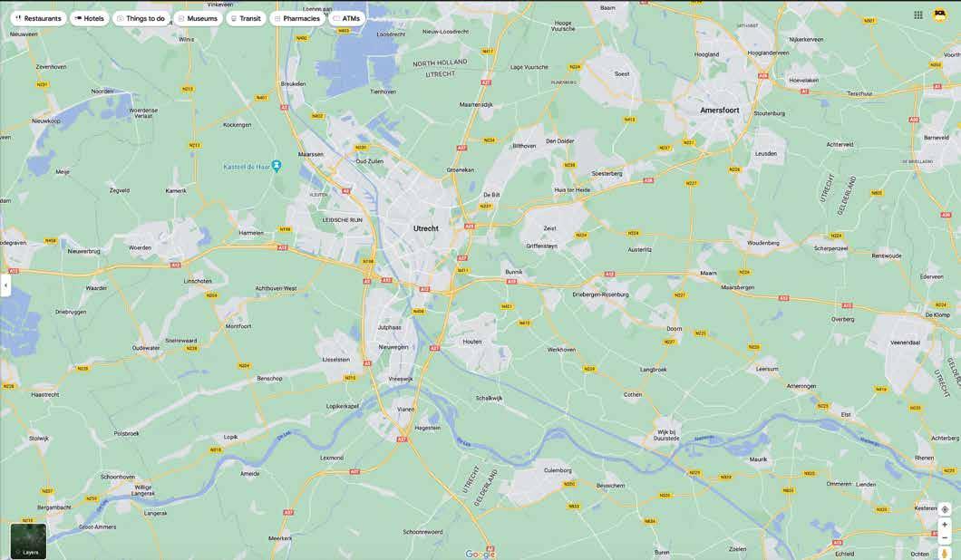Viewport: 961px width, 560px height.
Task: Click the Leusden town label
Action: (x=765, y=154)
